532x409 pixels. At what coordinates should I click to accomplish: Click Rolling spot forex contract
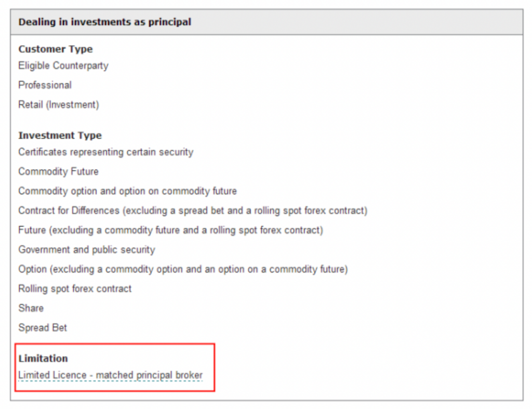(x=75, y=288)
